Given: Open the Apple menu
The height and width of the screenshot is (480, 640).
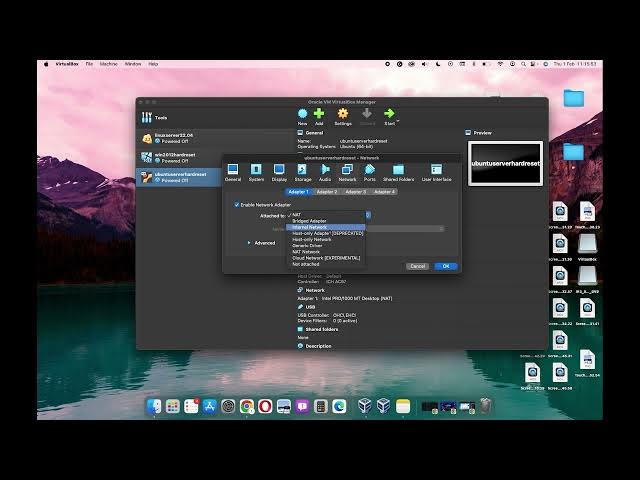Looking at the screenshot, I should (x=46, y=64).
